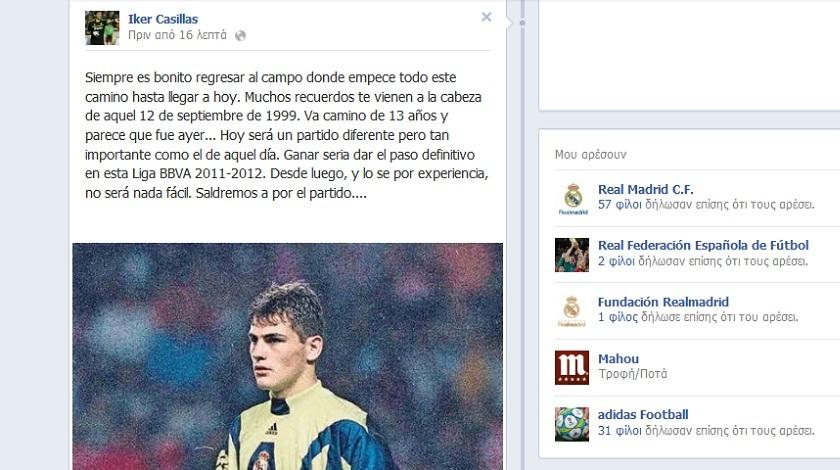Open the young goalkeeper photo in the post
The width and height of the screenshot is (840, 470).
point(288,356)
